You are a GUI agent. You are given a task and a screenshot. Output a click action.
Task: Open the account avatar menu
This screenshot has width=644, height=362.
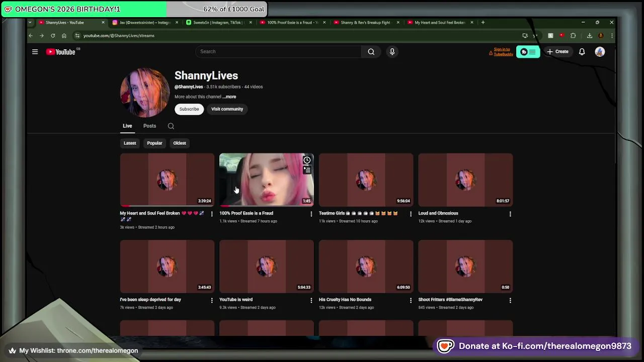click(600, 52)
